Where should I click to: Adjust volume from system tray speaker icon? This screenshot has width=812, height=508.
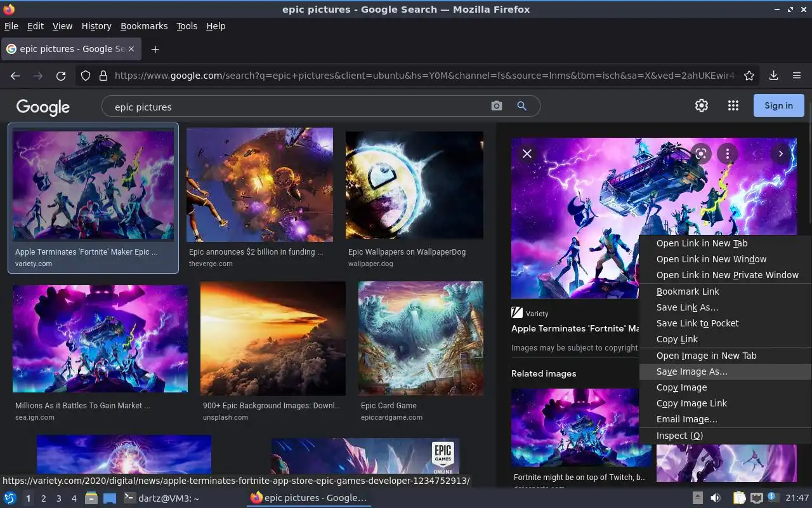coord(716,498)
